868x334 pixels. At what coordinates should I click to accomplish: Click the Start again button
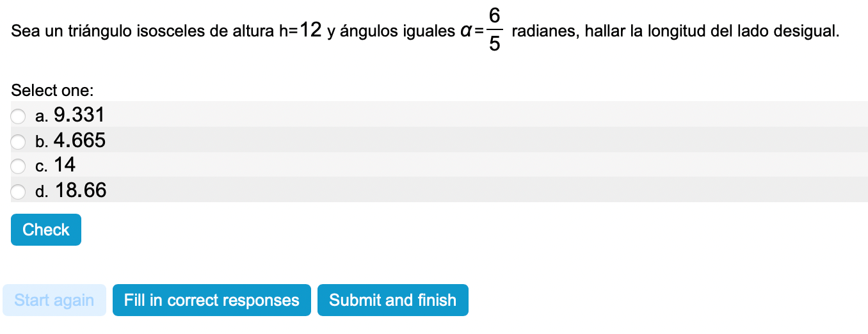(x=54, y=300)
